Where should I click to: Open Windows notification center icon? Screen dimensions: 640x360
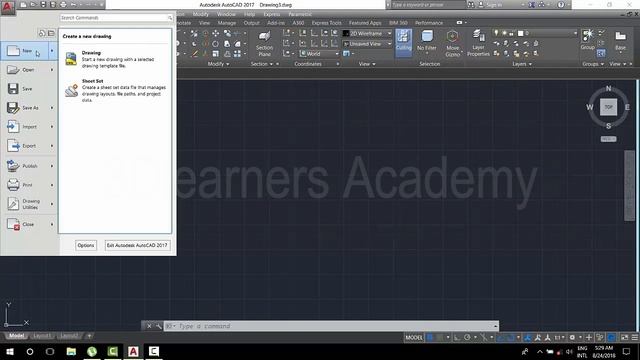pos(627,351)
